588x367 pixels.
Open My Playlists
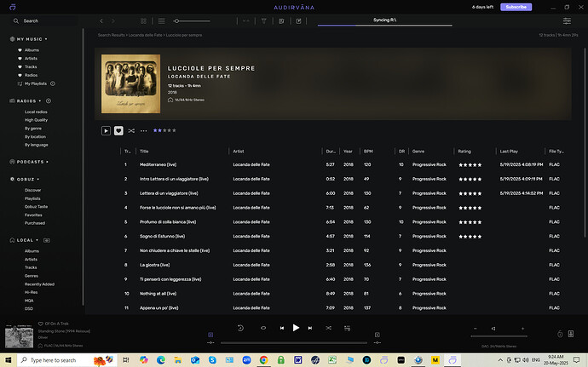36,83
